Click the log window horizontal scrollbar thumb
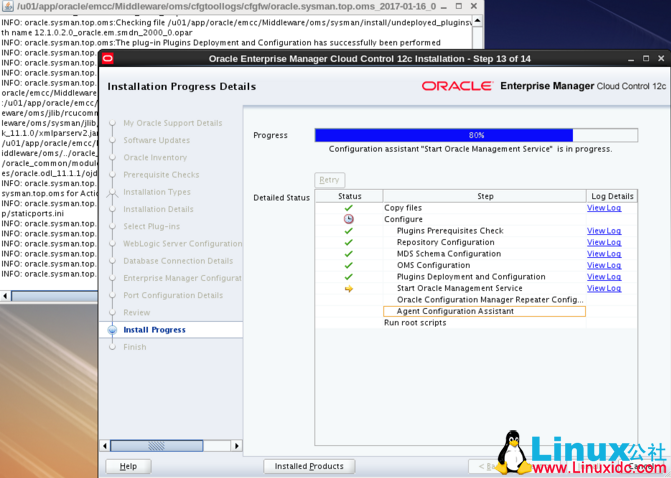 (55, 296)
